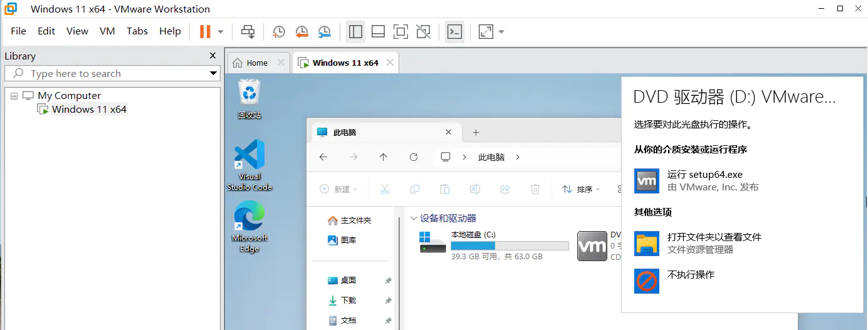
Task: Take a snapshot of this virtual machine
Action: point(278,31)
